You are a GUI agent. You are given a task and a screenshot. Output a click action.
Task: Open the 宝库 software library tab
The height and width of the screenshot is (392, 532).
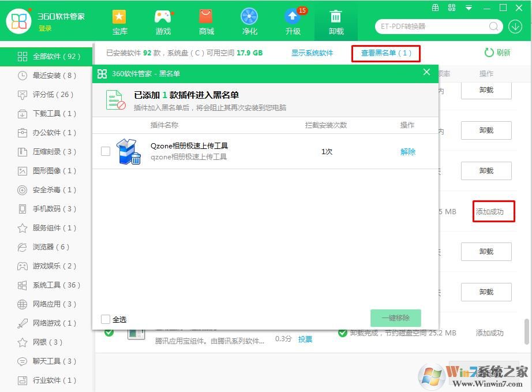click(x=119, y=22)
